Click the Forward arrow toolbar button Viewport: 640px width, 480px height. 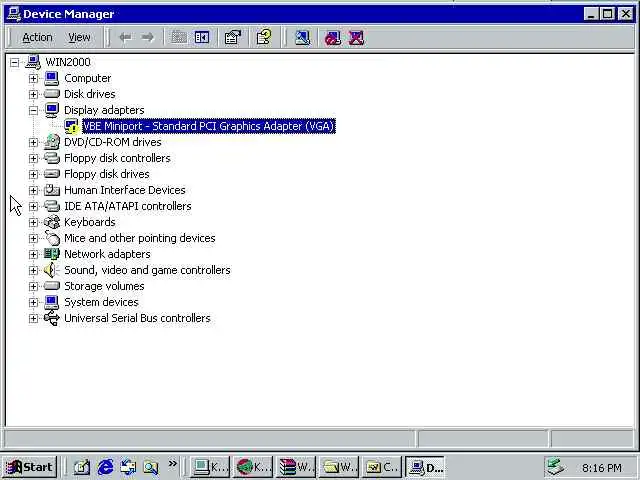[x=147, y=38]
